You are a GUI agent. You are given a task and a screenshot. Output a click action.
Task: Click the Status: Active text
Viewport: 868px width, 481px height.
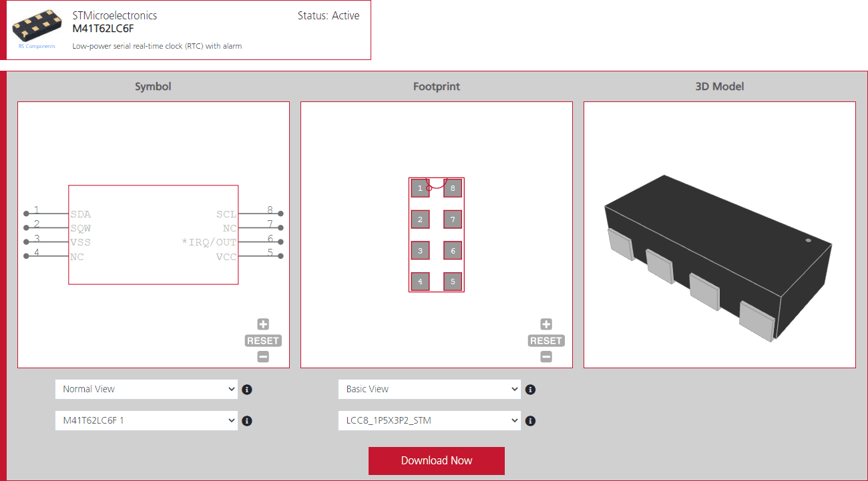(x=329, y=15)
